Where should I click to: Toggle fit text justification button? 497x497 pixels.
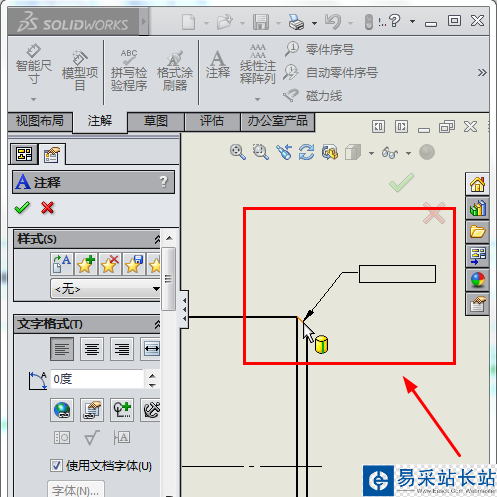click(x=151, y=349)
